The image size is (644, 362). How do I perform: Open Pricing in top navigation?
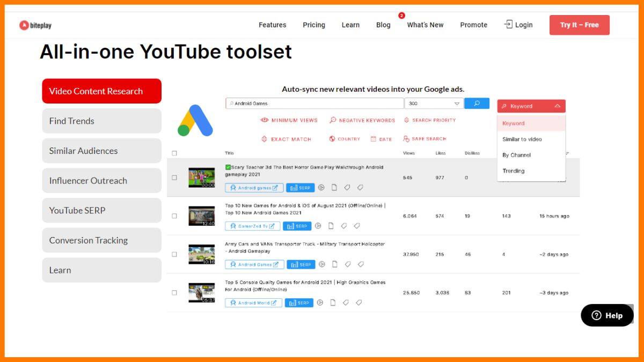pos(314,25)
